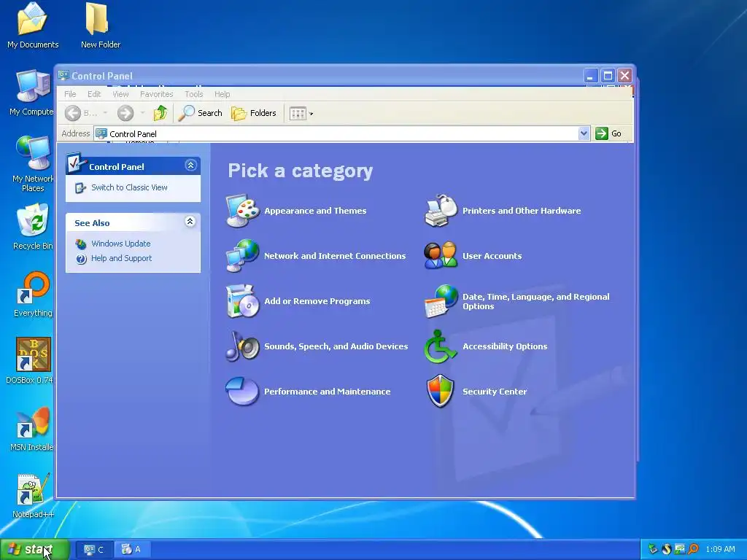Select the Everything shortcut icon
747x560 pixels.
[x=34, y=287]
